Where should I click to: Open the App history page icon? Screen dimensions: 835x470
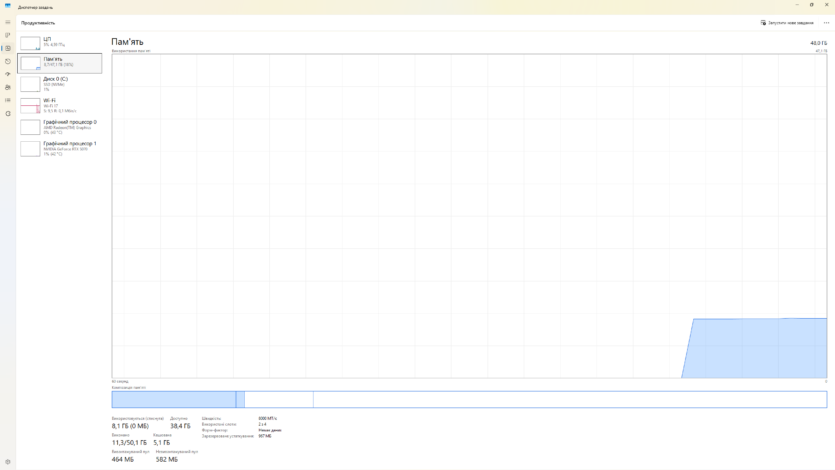pos(8,61)
